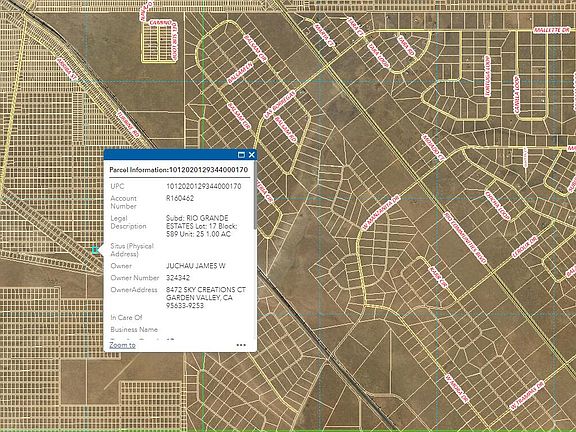576x432 pixels.
Task: Click the Zoom to link
Action: (x=122, y=345)
